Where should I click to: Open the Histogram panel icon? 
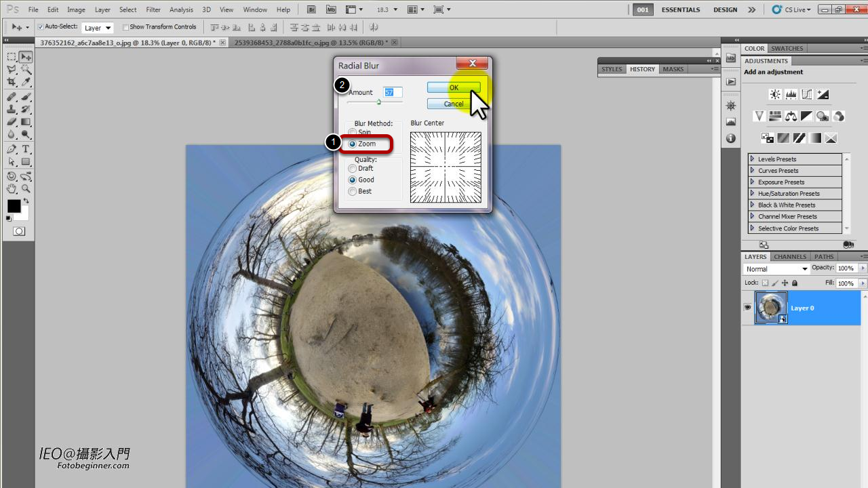tap(730, 122)
